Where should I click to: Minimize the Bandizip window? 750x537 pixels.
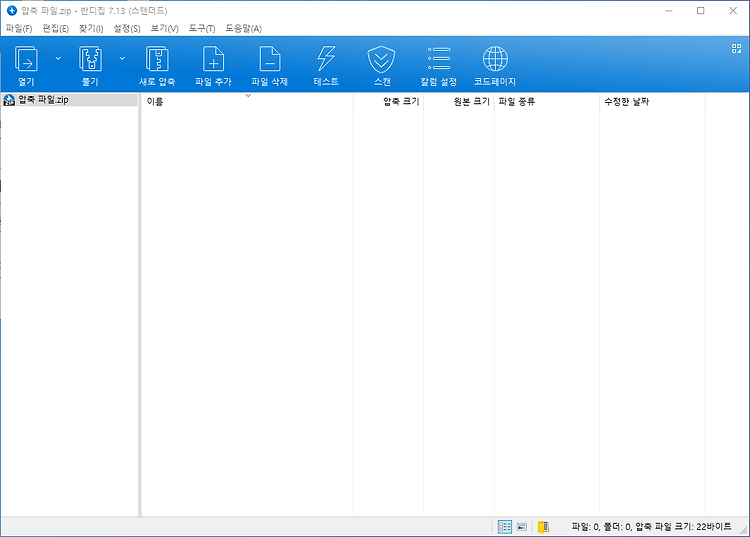[669, 11]
